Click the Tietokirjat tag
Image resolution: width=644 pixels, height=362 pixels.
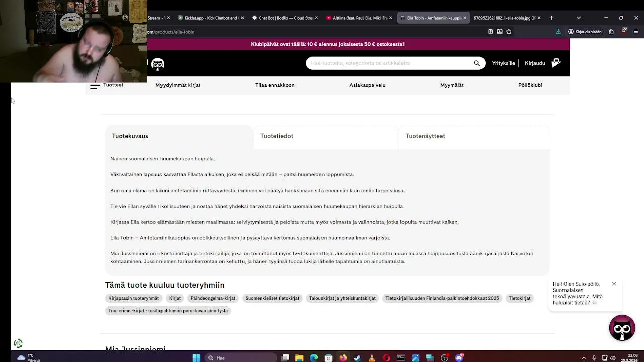click(520, 298)
